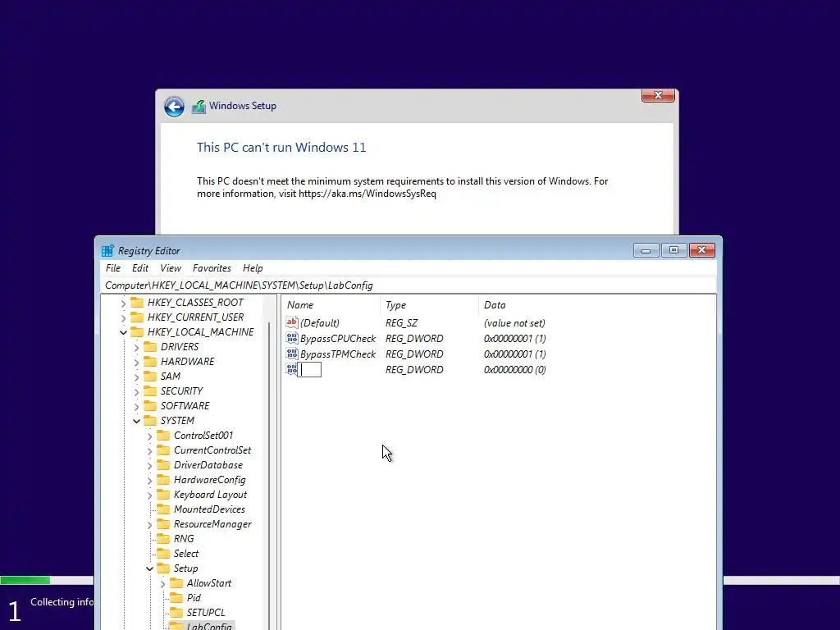Click the SOFTWARE folder icon

coord(150,405)
